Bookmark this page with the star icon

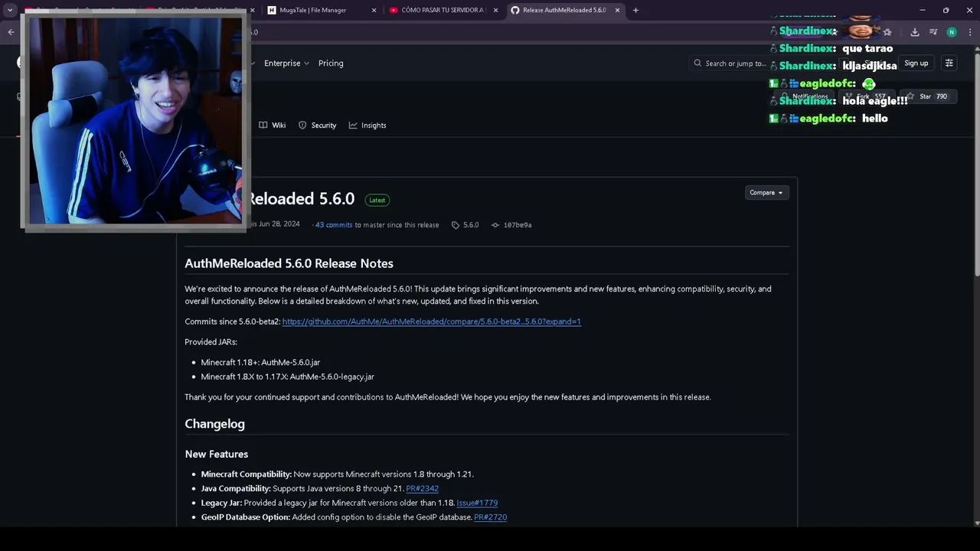(x=887, y=32)
